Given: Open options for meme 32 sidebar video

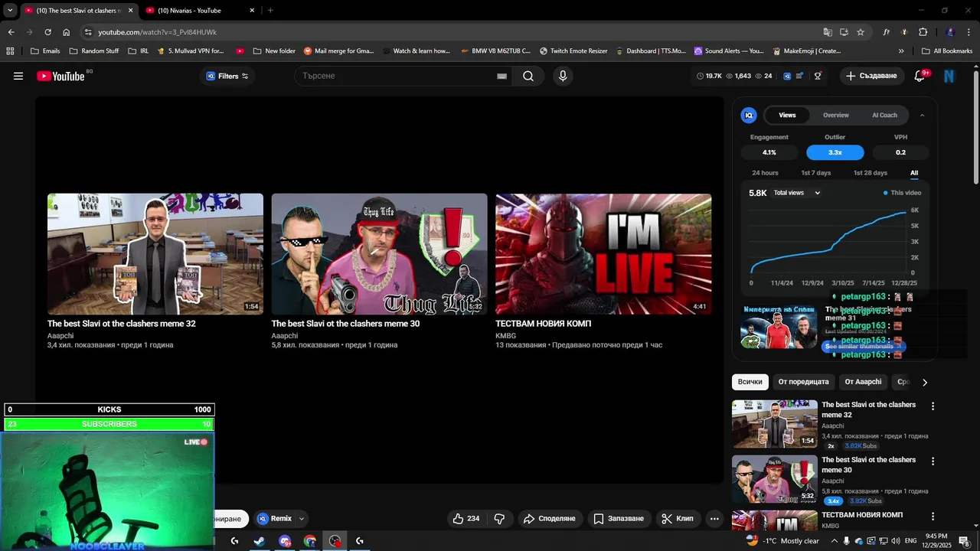Looking at the screenshot, I should coord(933,406).
